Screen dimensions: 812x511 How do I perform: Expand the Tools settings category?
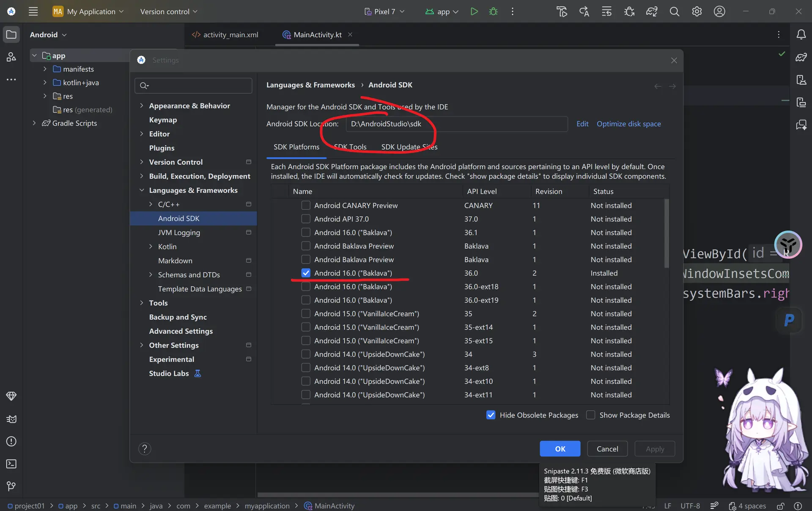pos(142,303)
